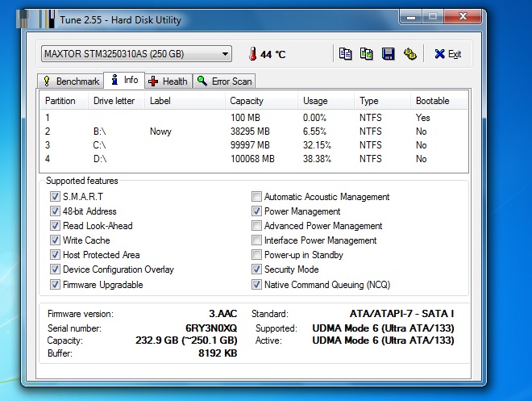Toggle Native Command Queuing (NCQ) checkbox
532x401 pixels.
[x=256, y=285]
